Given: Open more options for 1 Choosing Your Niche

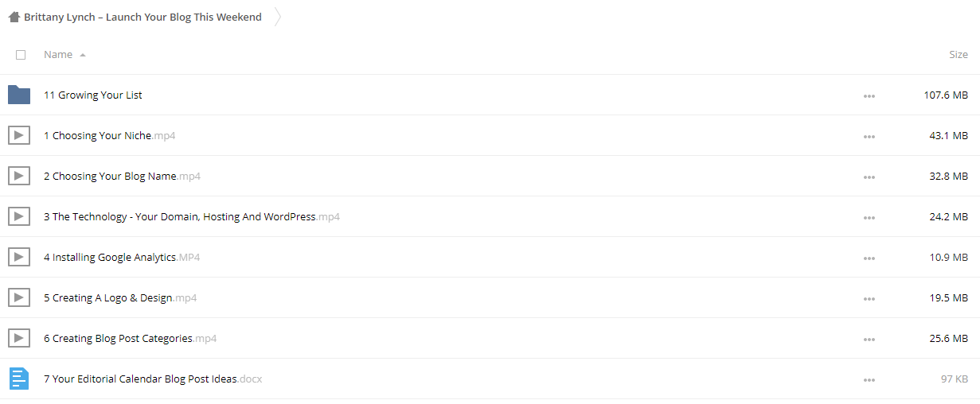Looking at the screenshot, I should [x=869, y=136].
